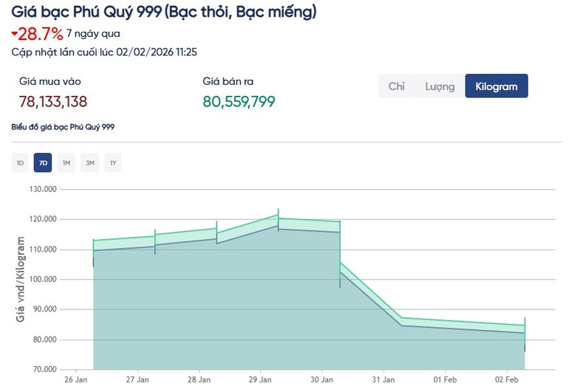Screen dimensions: 569x392
Task: Click the "Biểu đồ giá bạc Phú Quý 999" label
Action: [63, 127]
